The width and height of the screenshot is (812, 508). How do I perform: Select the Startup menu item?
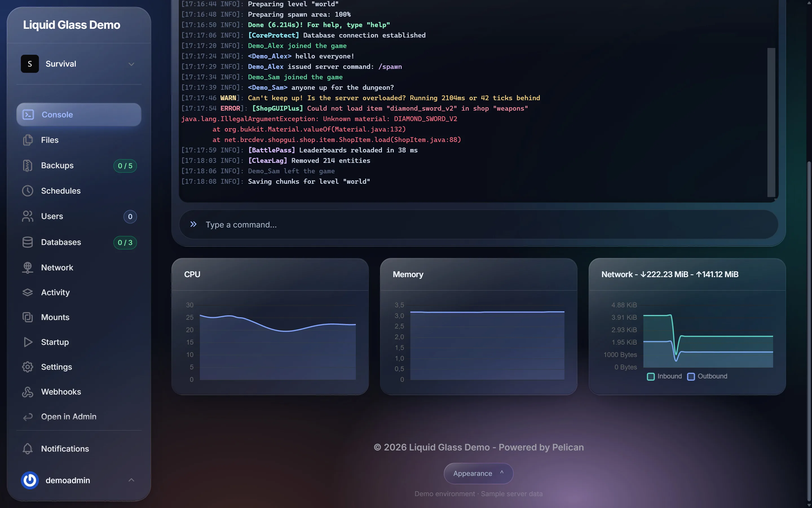79,342
